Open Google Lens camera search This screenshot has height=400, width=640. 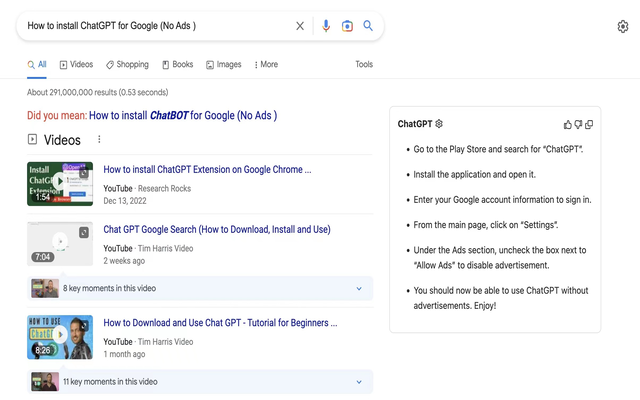[x=347, y=26]
